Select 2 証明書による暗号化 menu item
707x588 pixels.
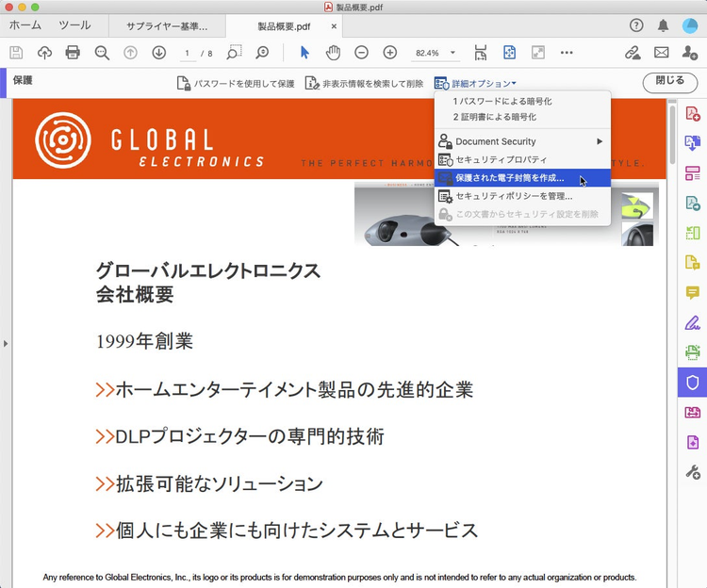pyautogui.click(x=522, y=117)
